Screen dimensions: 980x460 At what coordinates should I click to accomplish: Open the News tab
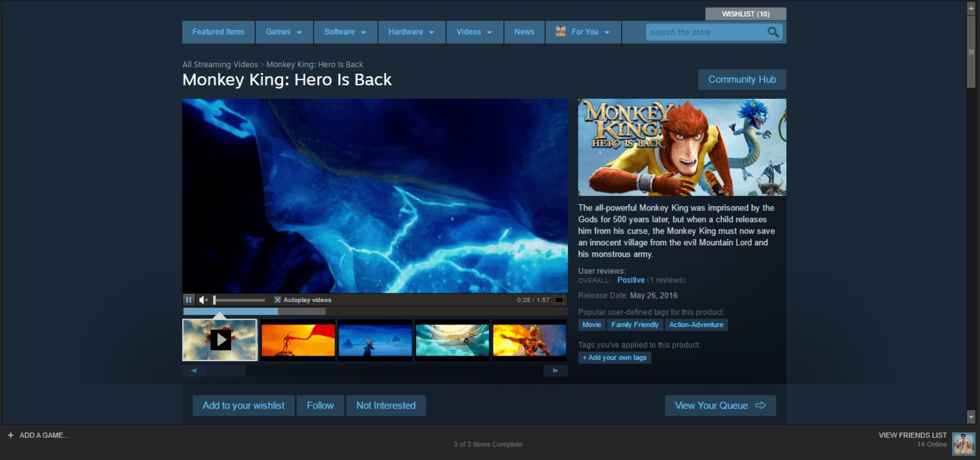[x=524, y=32]
